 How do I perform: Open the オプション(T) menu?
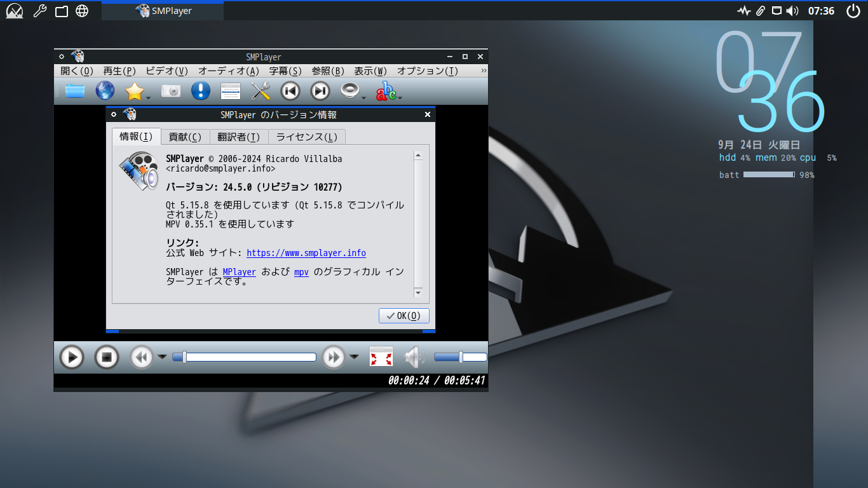pos(428,71)
